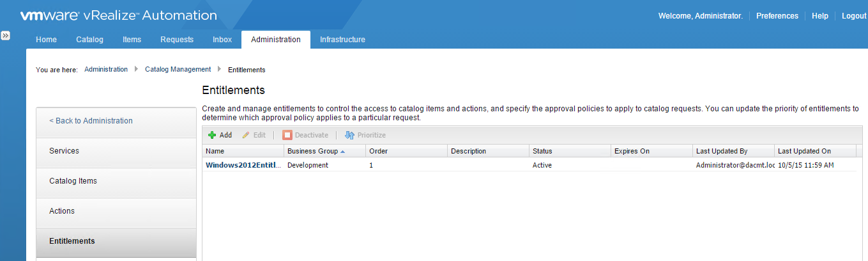Image resolution: width=868 pixels, height=261 pixels.
Task: Click the Order value 1 cell
Action: click(x=371, y=165)
